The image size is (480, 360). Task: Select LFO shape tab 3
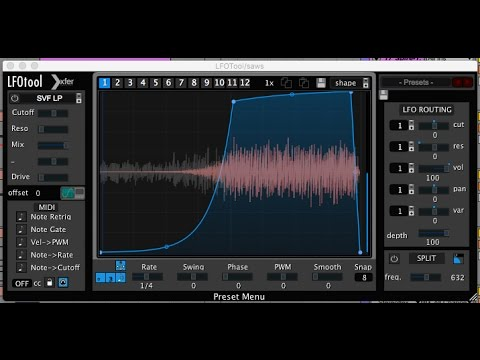[130, 83]
